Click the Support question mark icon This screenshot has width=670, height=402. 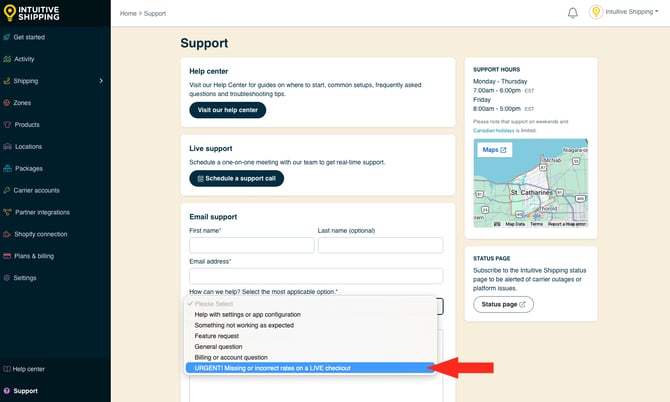[6, 390]
